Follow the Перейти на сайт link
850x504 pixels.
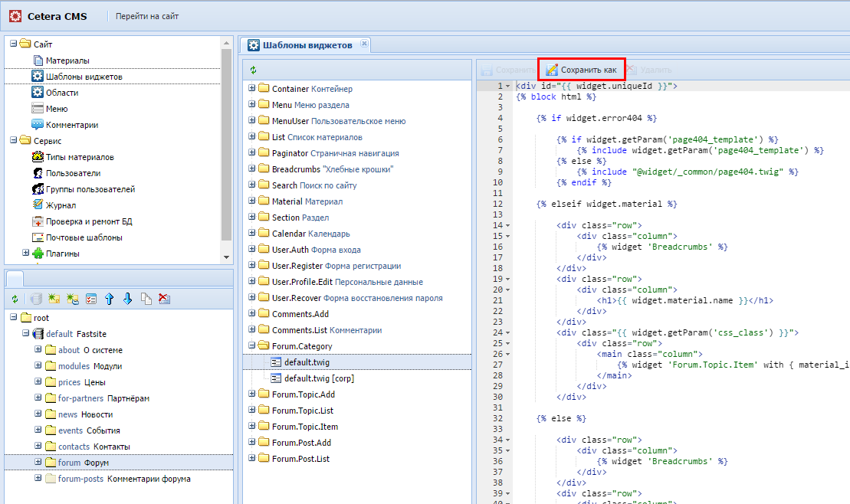tap(147, 16)
